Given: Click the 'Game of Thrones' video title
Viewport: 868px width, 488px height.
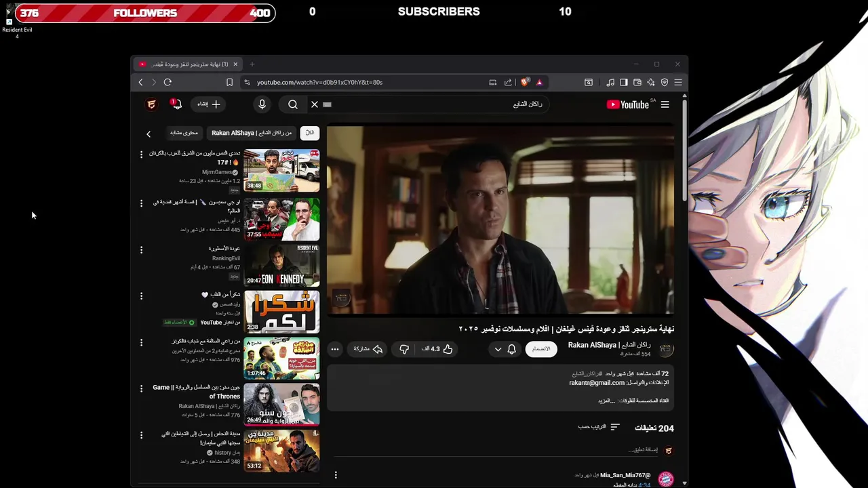Looking at the screenshot, I should click(x=197, y=392).
